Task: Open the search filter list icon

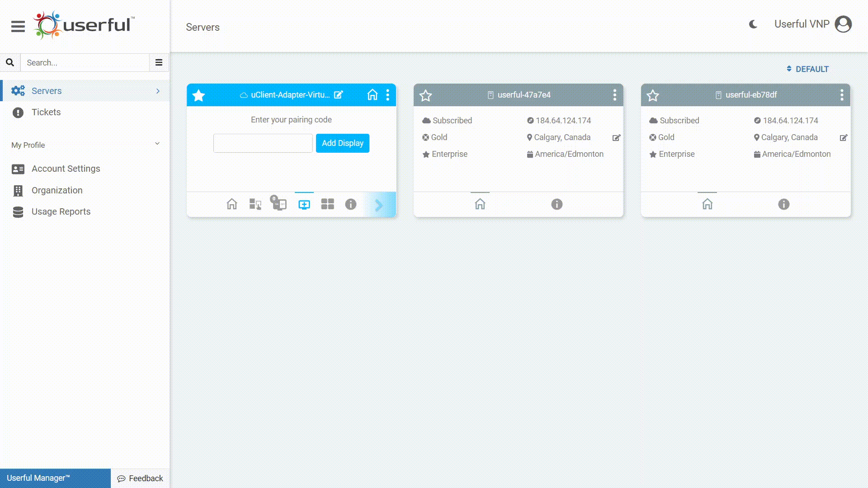Action: (159, 62)
